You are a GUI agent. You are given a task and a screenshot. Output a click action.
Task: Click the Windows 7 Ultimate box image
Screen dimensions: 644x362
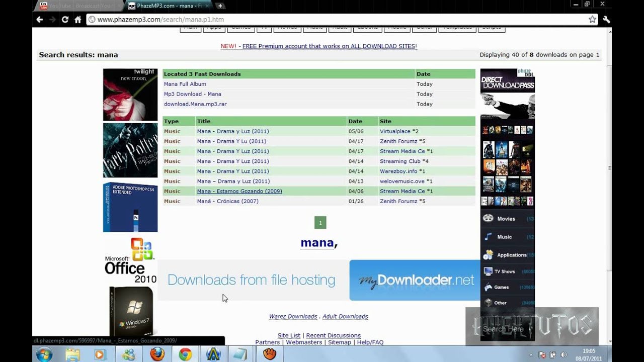pos(131,311)
